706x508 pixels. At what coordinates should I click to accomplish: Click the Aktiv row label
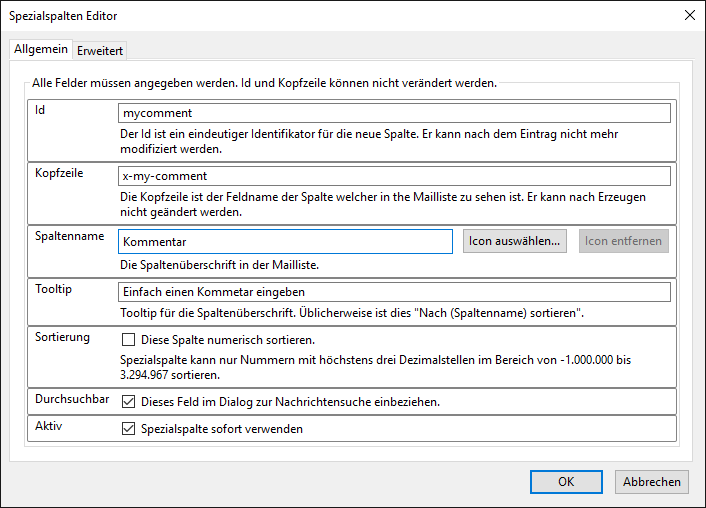pyautogui.click(x=49, y=426)
